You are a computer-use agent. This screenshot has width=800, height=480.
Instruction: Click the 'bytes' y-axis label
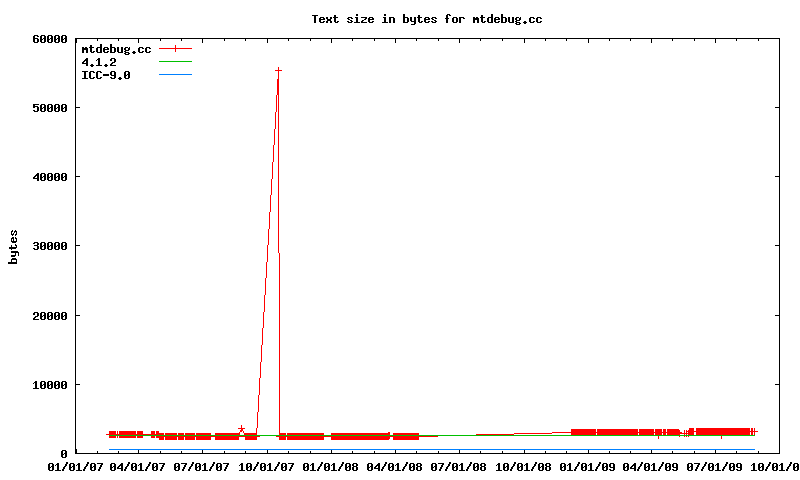13,246
